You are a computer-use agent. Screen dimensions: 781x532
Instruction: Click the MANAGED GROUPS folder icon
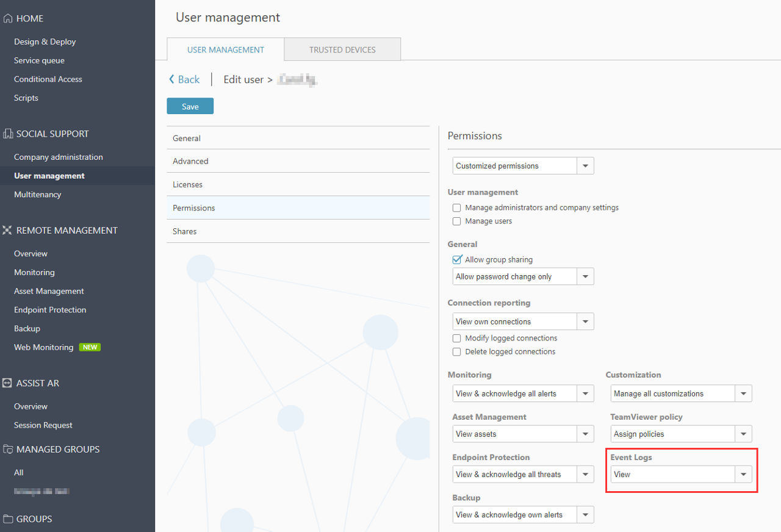[8, 449]
